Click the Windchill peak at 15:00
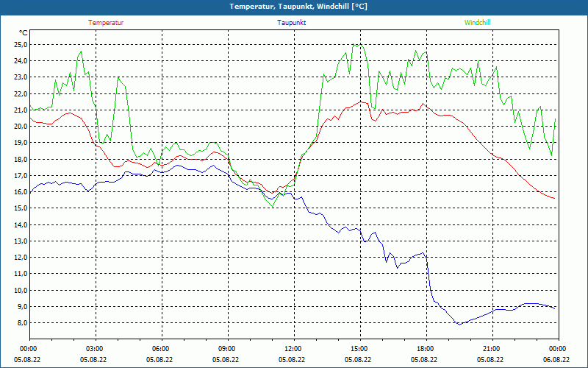The width and height of the screenshot is (588, 368). [x=360, y=44]
